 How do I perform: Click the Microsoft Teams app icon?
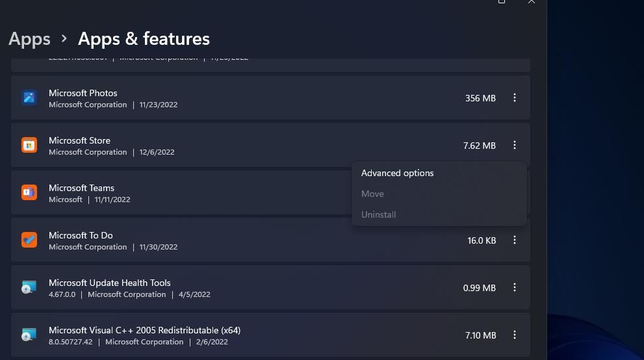29,193
